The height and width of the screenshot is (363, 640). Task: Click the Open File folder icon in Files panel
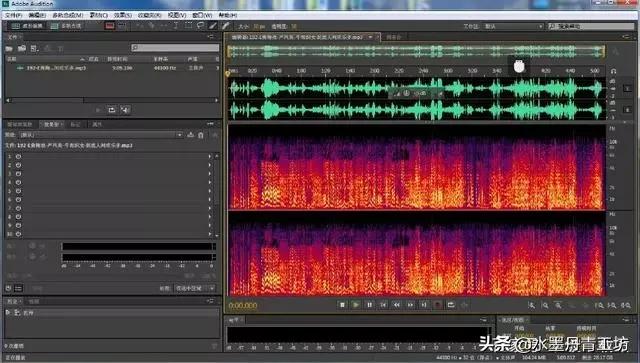[x=9, y=49]
